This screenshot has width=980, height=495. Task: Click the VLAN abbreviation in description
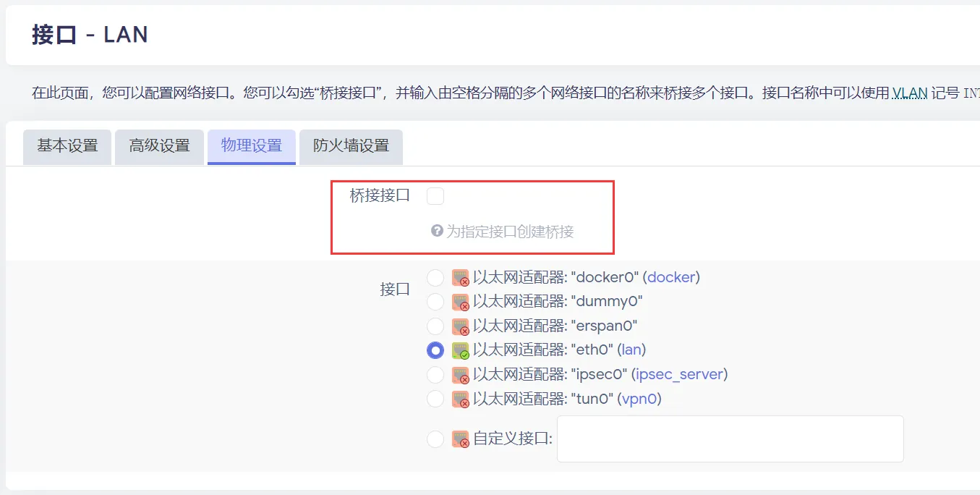pos(910,93)
